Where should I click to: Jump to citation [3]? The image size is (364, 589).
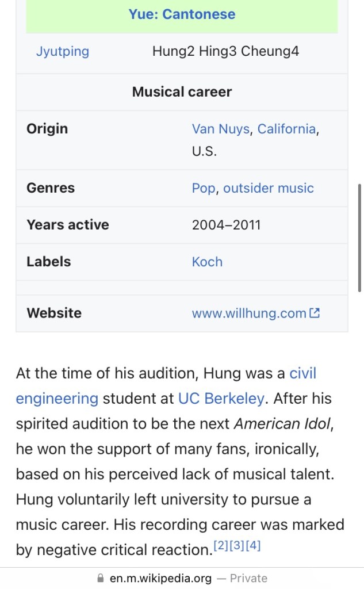coord(237,545)
